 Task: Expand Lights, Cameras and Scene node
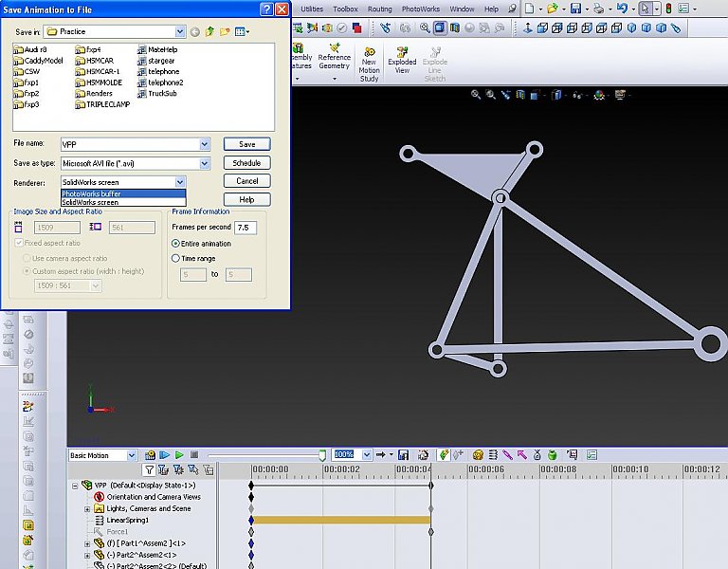[x=87, y=508]
